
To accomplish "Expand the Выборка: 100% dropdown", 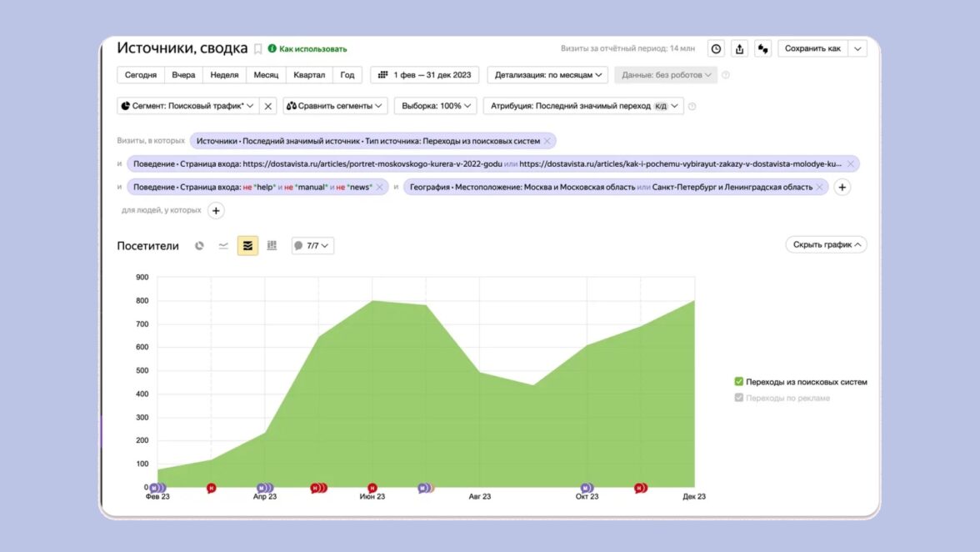I will pyautogui.click(x=436, y=106).
